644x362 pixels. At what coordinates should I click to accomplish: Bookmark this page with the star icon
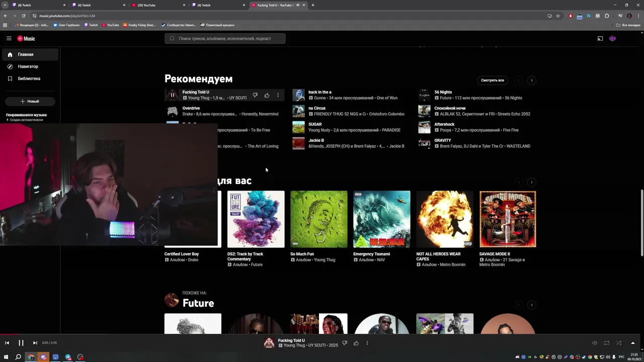coord(558,16)
